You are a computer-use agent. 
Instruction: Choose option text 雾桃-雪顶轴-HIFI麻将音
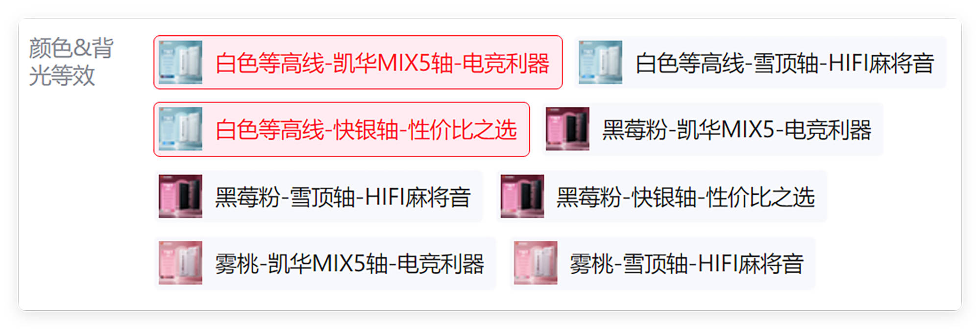pos(686,263)
